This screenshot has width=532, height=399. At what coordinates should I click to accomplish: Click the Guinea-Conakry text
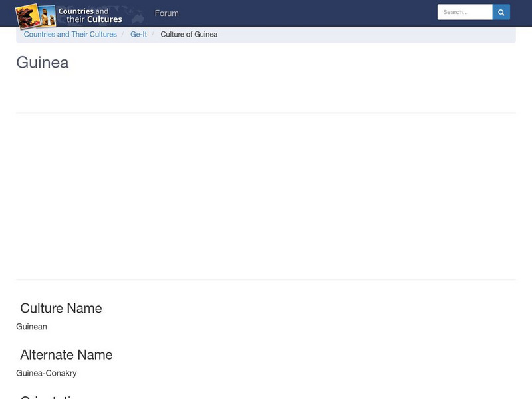point(46,373)
